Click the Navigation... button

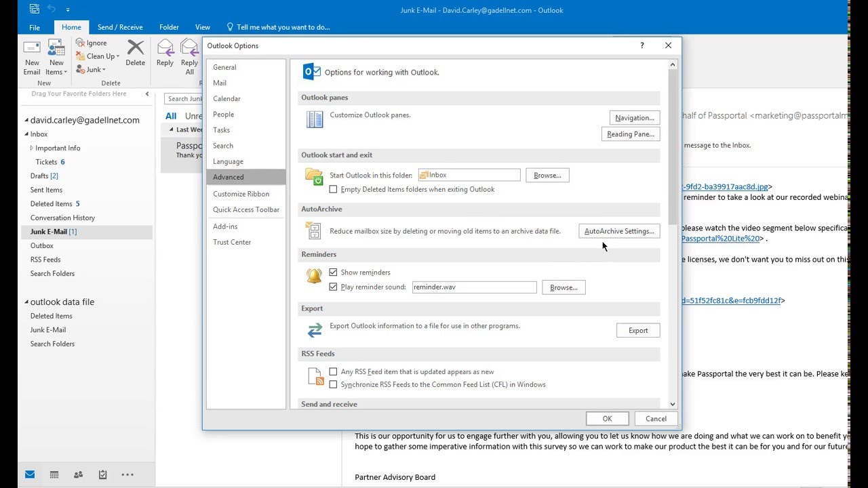635,118
